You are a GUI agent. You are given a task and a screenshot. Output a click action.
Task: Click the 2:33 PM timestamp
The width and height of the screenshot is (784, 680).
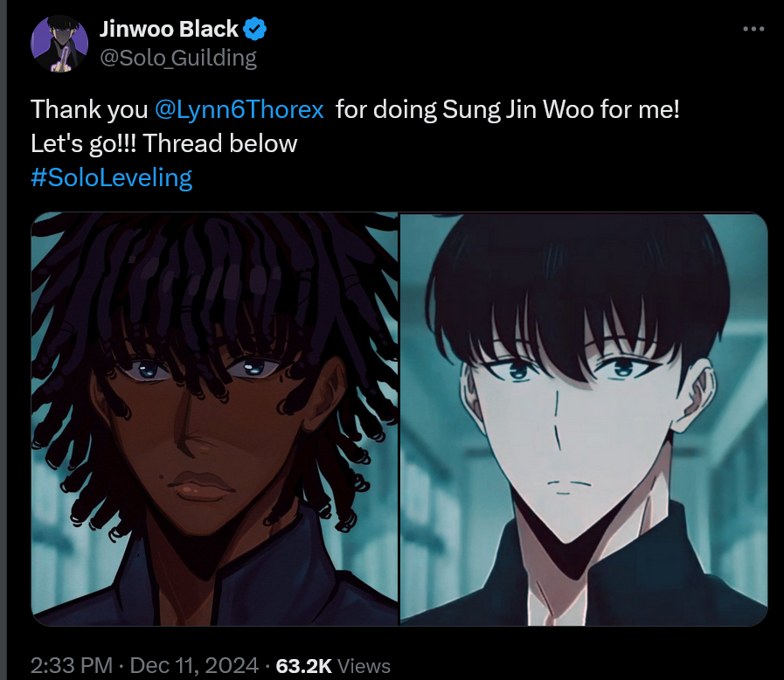point(72,665)
